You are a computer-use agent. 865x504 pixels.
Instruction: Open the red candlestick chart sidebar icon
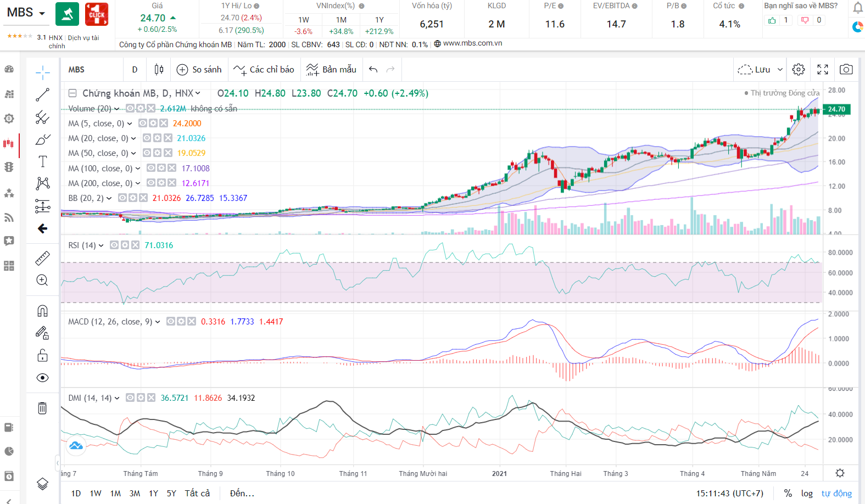[9, 143]
